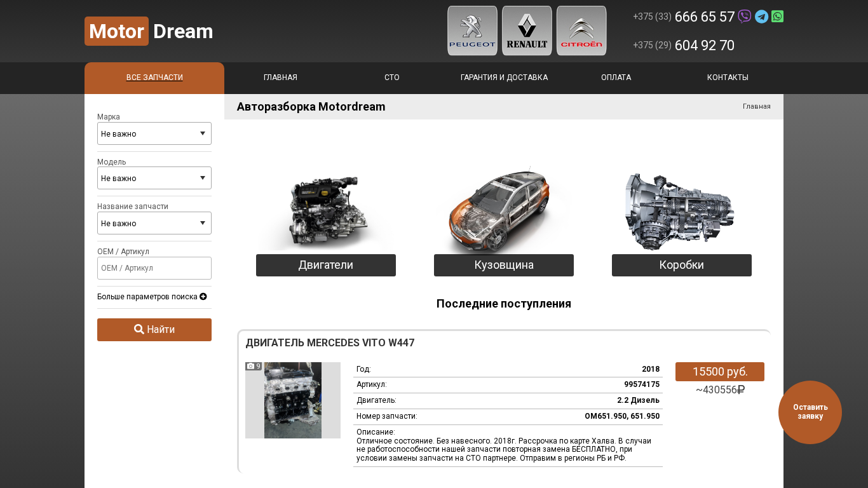Open the Название запчасти dropdown
Screen dimensions: 868x488
[x=154, y=223]
